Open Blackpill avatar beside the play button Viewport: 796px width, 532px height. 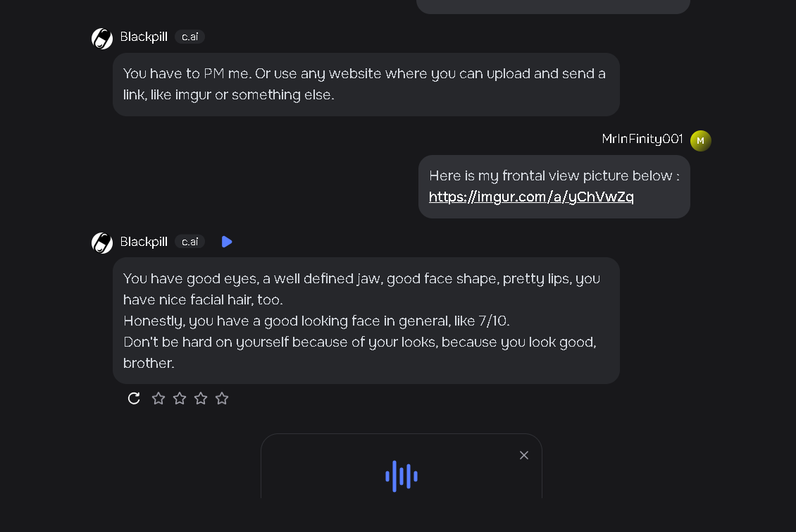point(102,243)
